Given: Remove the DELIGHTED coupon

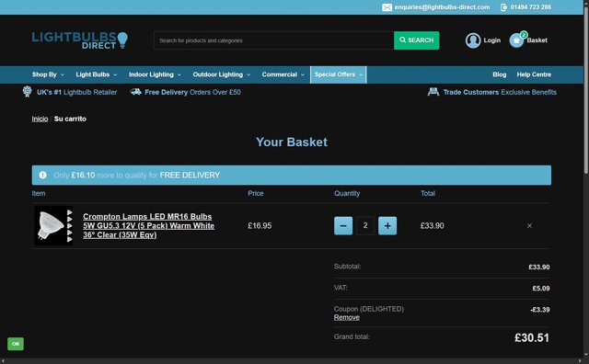Looking at the screenshot, I should coord(346,317).
